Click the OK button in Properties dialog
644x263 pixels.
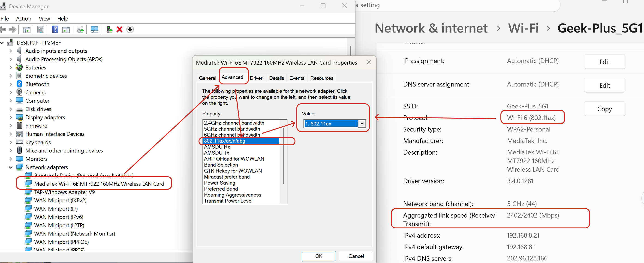pos(318,256)
